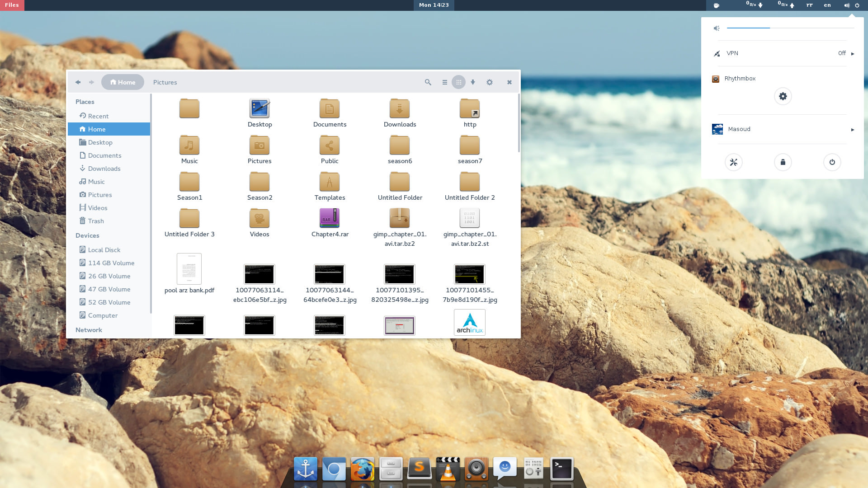
Task: Adjust the volume slider in system menu
Action: (790, 28)
